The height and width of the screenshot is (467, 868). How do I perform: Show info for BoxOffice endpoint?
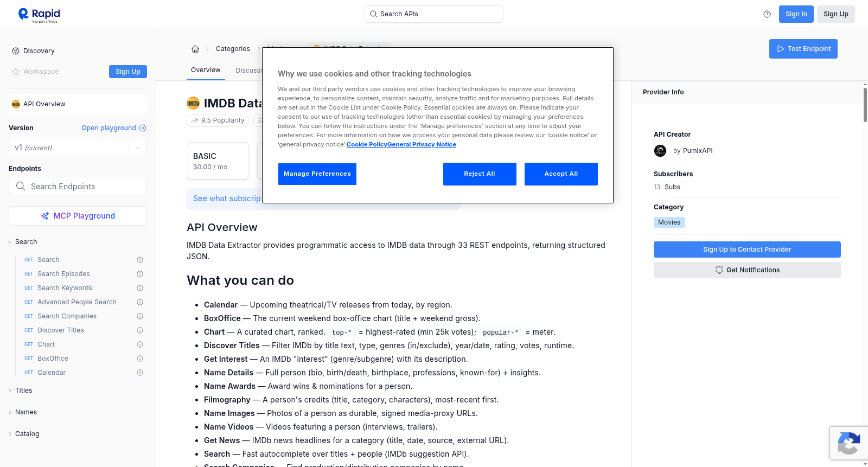click(140, 359)
